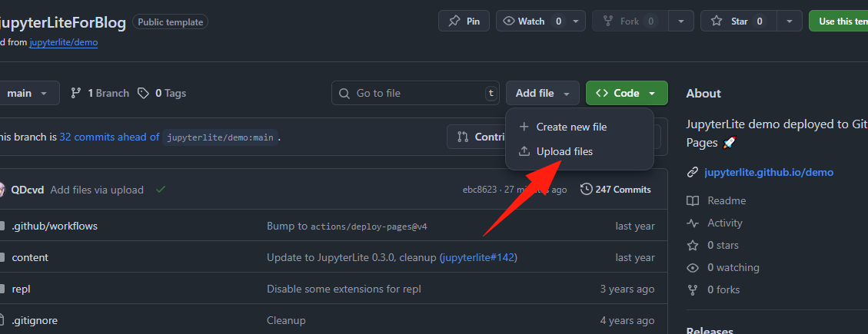View the 247 Commits history
The image size is (868, 334).
coord(616,190)
